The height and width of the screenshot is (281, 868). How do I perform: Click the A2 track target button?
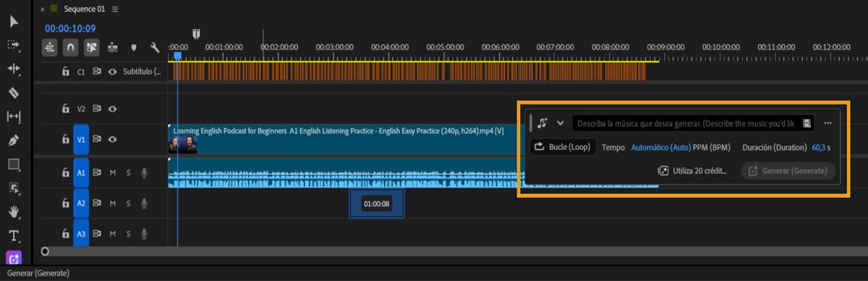click(81, 204)
